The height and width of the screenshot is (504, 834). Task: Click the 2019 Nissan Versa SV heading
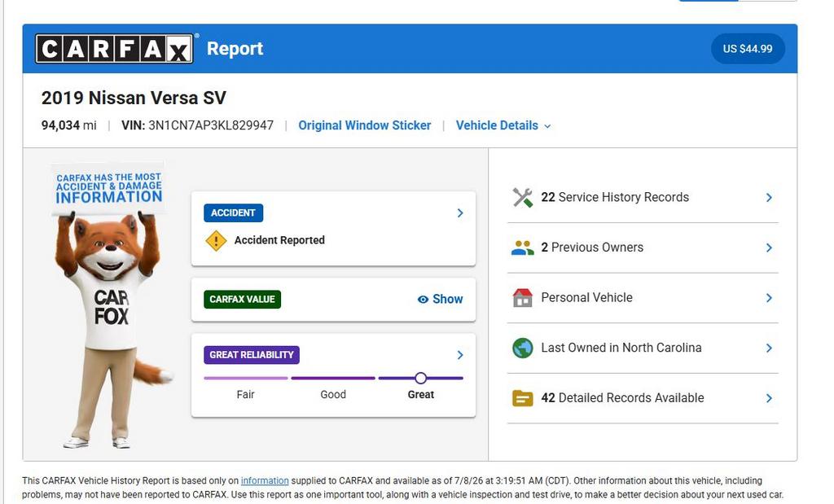(134, 98)
